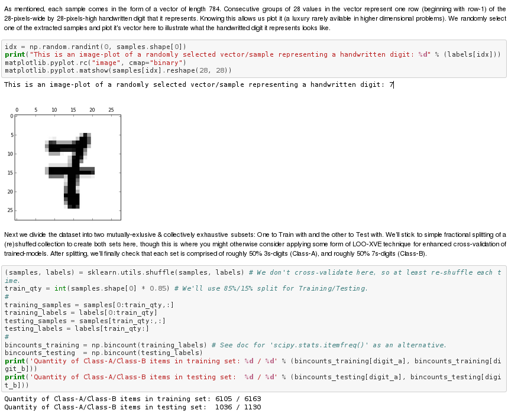This screenshot has height=420, width=508.
Task: Click the print statement for training set quantities
Action: pyautogui.click(x=253, y=364)
